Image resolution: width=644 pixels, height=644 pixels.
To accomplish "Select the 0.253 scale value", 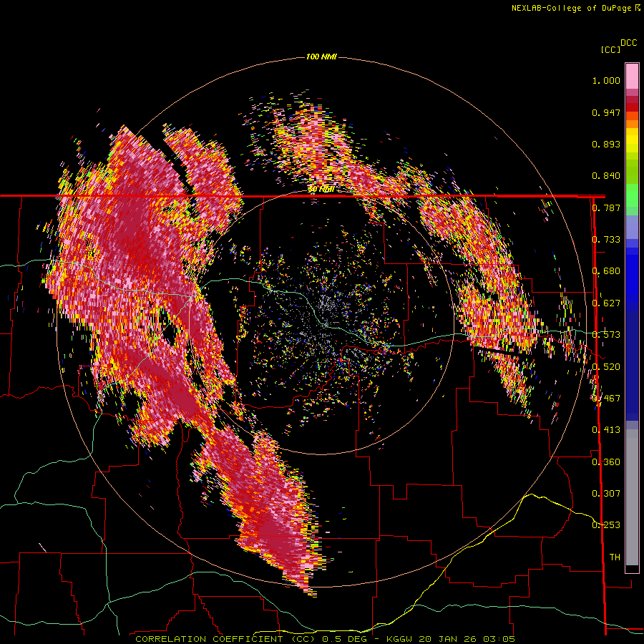I will [606, 525].
